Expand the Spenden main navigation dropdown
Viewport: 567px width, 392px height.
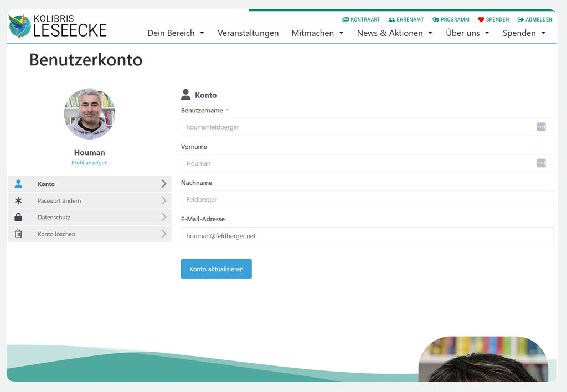(x=524, y=33)
